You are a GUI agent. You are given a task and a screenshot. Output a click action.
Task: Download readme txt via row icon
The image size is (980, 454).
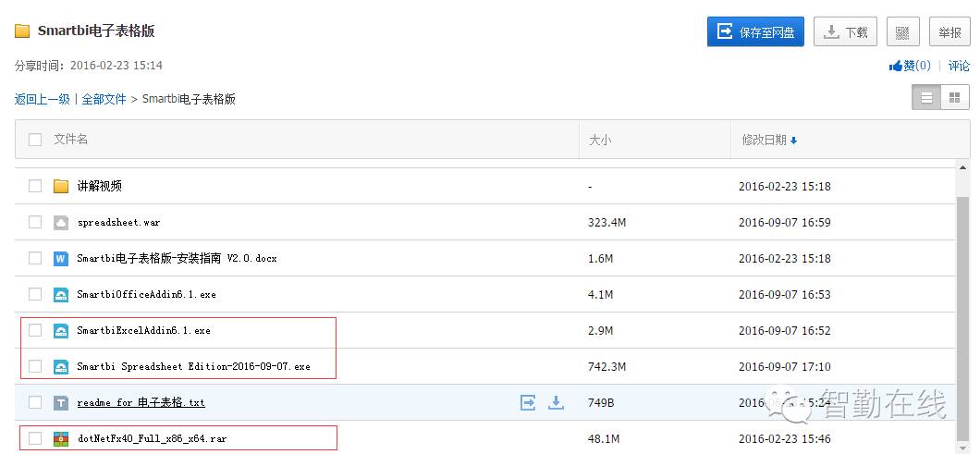556,402
